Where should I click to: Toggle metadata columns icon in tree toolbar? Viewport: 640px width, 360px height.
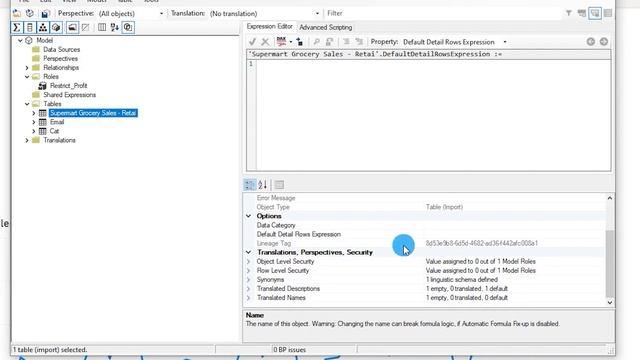tap(102, 27)
